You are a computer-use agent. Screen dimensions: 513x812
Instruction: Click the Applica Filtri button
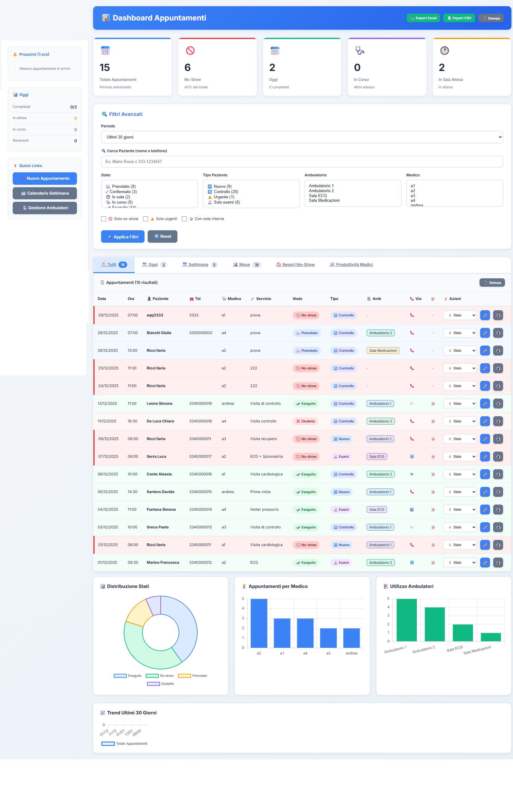123,236
